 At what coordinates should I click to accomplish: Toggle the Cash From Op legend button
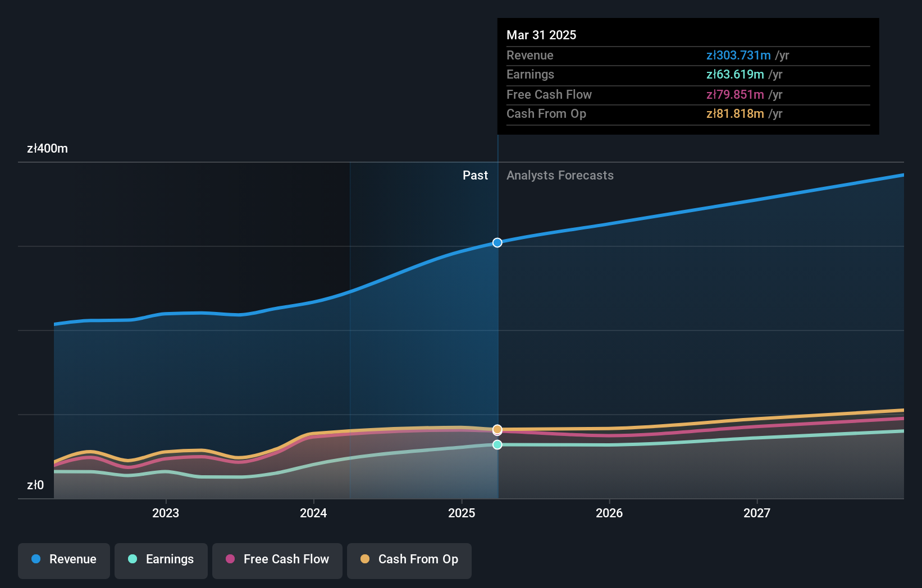(x=409, y=561)
